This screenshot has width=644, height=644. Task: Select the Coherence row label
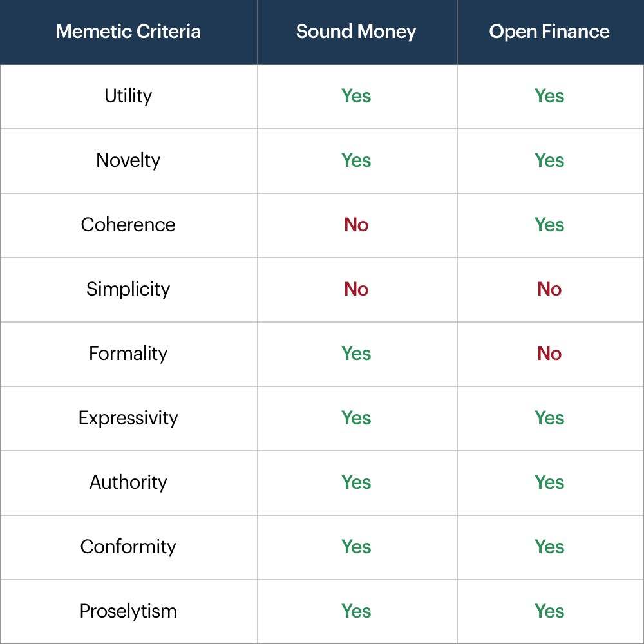click(128, 225)
